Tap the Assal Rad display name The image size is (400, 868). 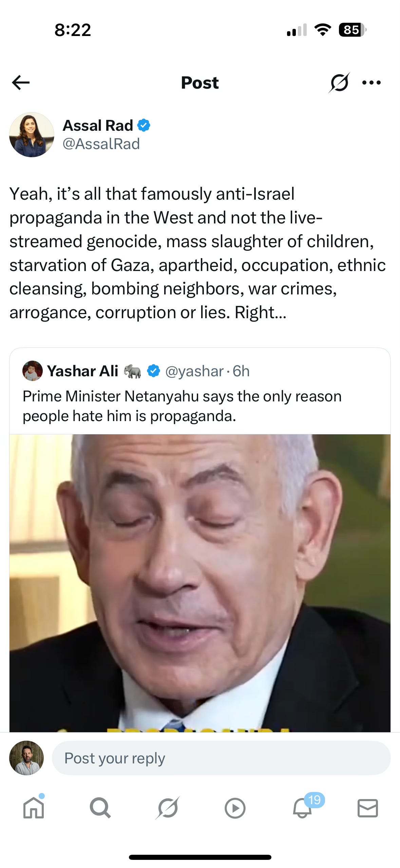[98, 125]
